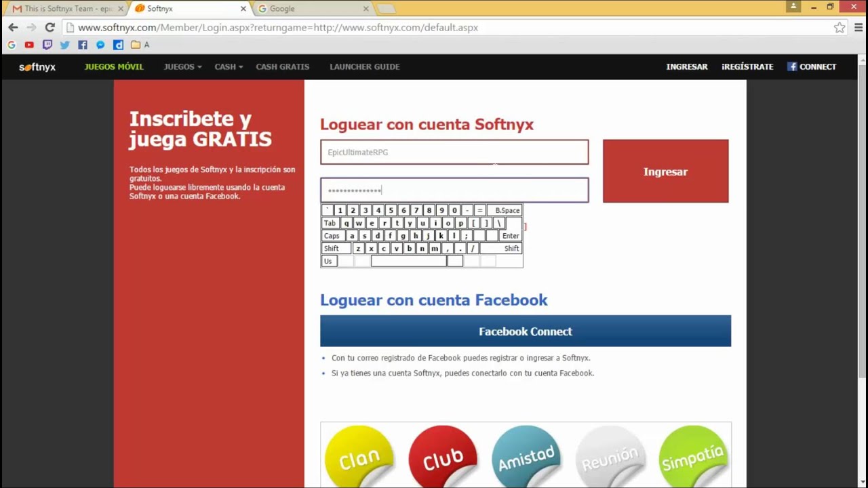The height and width of the screenshot is (488, 868).
Task: Click the 'm' key on virtual keyboard
Action: pos(435,249)
